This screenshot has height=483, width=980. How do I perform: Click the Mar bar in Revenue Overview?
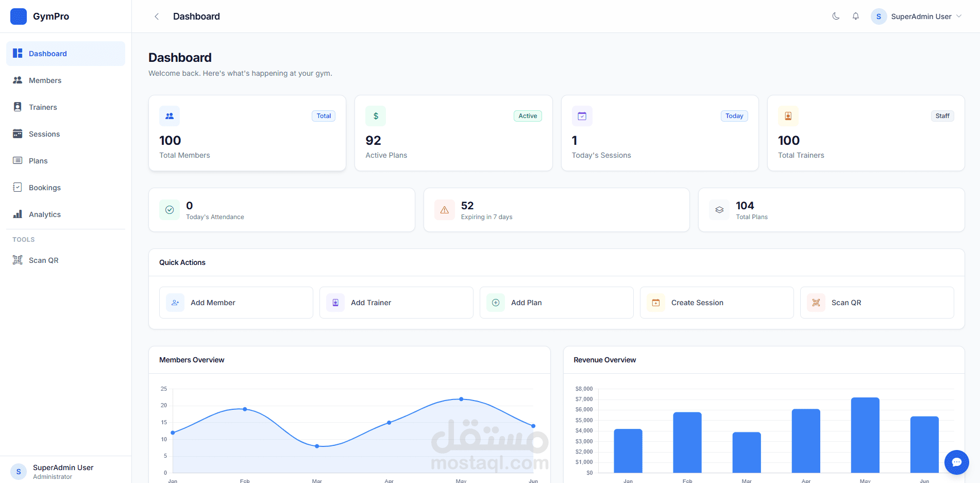point(747,453)
